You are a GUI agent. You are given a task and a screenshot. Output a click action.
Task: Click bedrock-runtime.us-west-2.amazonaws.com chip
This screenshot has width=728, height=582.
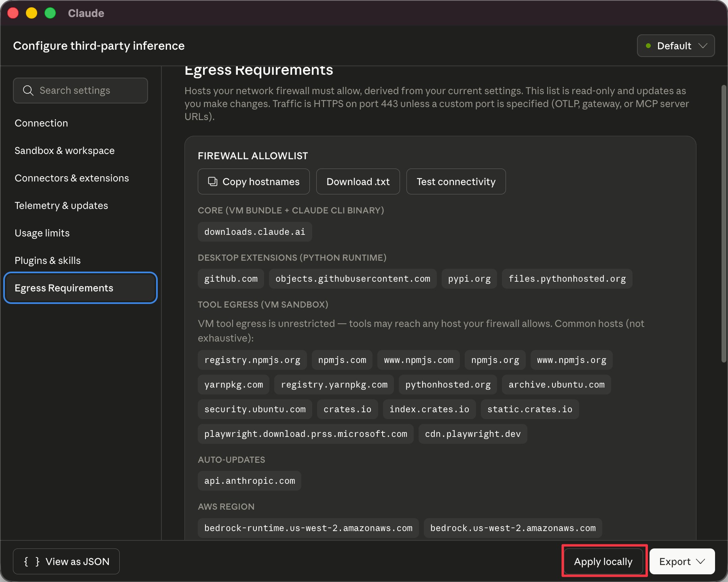coord(308,528)
